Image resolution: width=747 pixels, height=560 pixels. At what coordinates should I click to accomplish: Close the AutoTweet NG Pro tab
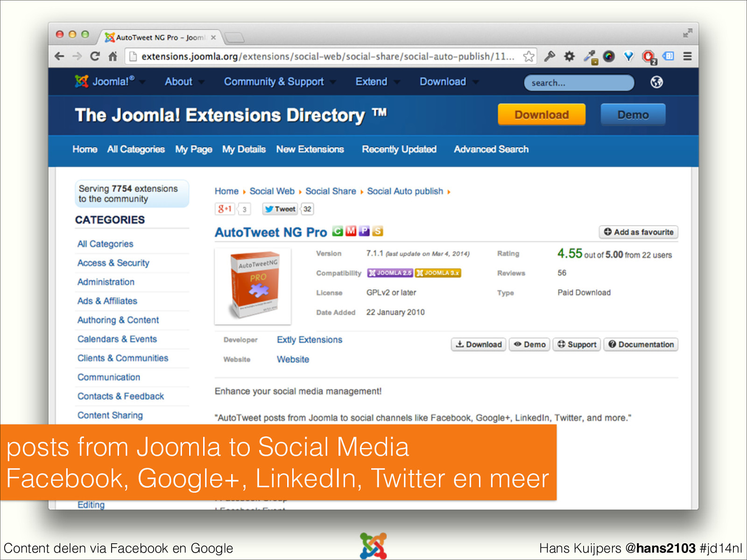click(x=213, y=37)
